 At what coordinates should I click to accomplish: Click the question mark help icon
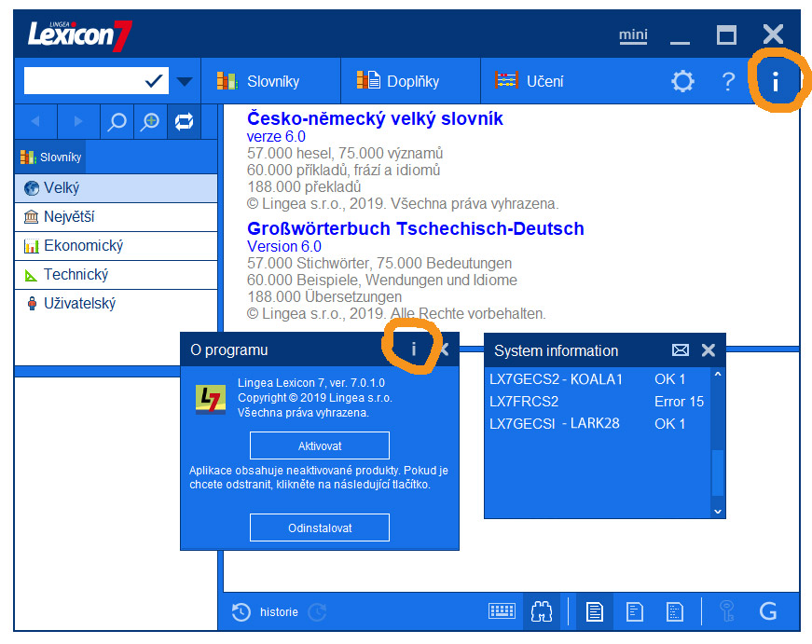click(x=728, y=81)
